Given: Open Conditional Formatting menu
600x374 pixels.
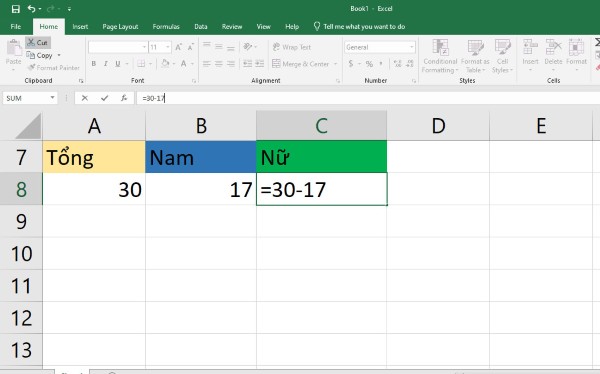Looking at the screenshot, I should [x=440, y=56].
